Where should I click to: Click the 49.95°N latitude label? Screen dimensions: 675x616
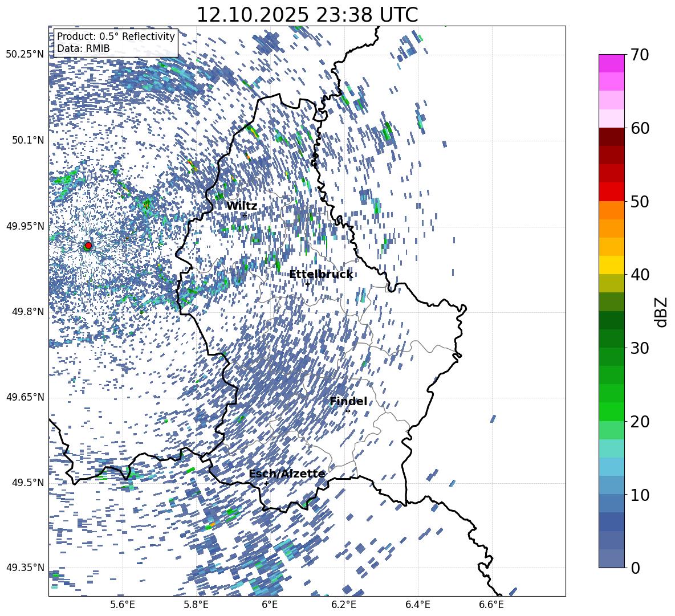[25, 226]
